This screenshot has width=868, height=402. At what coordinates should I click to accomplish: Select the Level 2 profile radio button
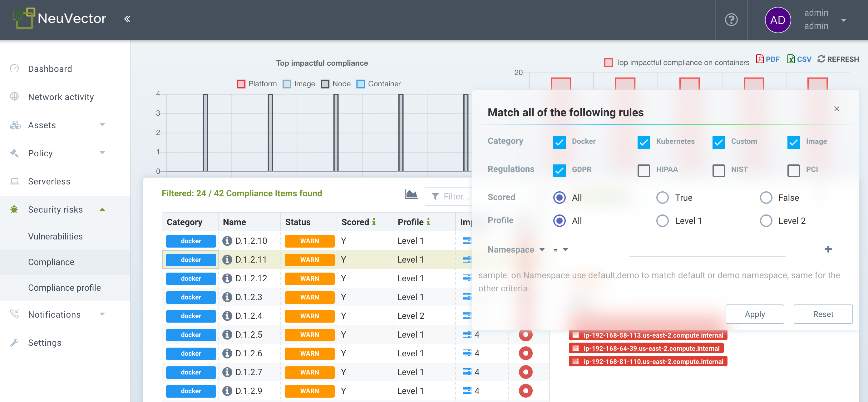(766, 221)
